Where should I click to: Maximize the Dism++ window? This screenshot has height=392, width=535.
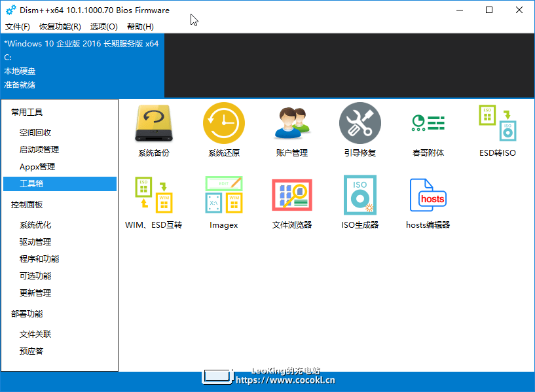pyautogui.click(x=489, y=10)
